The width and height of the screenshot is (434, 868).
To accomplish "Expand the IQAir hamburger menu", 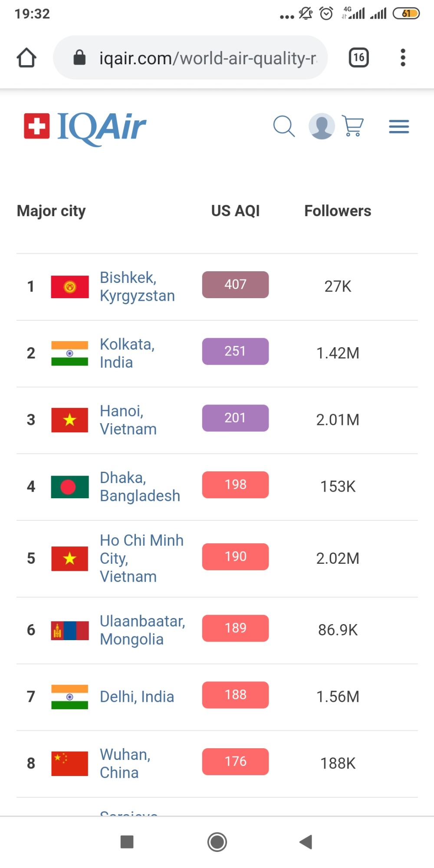I will click(x=399, y=126).
